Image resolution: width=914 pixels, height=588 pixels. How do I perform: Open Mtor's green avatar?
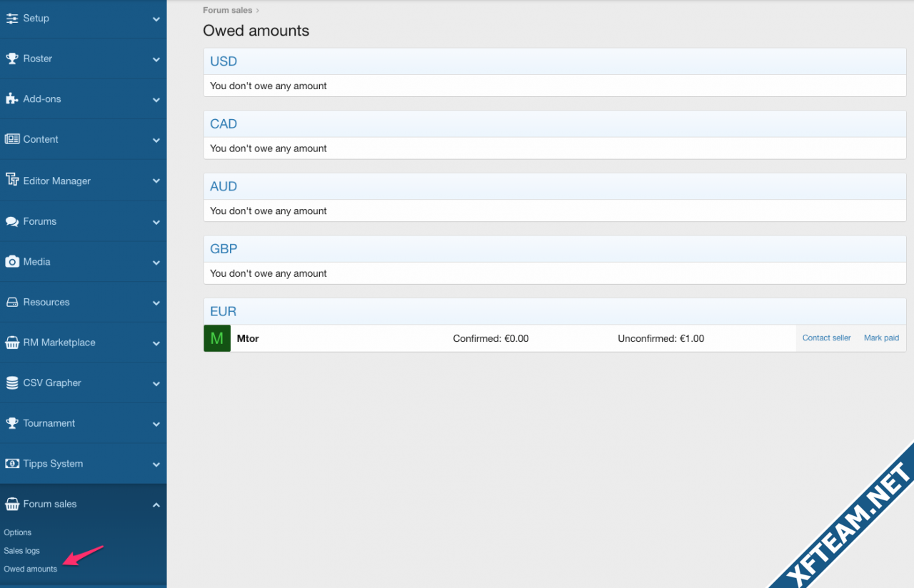coord(217,338)
